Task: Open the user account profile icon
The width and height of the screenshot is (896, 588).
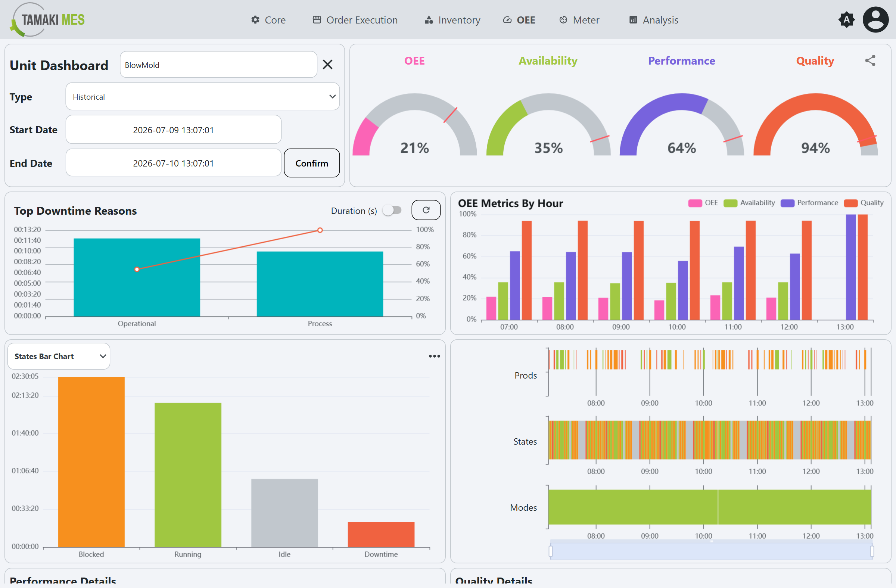Action: pos(875,19)
